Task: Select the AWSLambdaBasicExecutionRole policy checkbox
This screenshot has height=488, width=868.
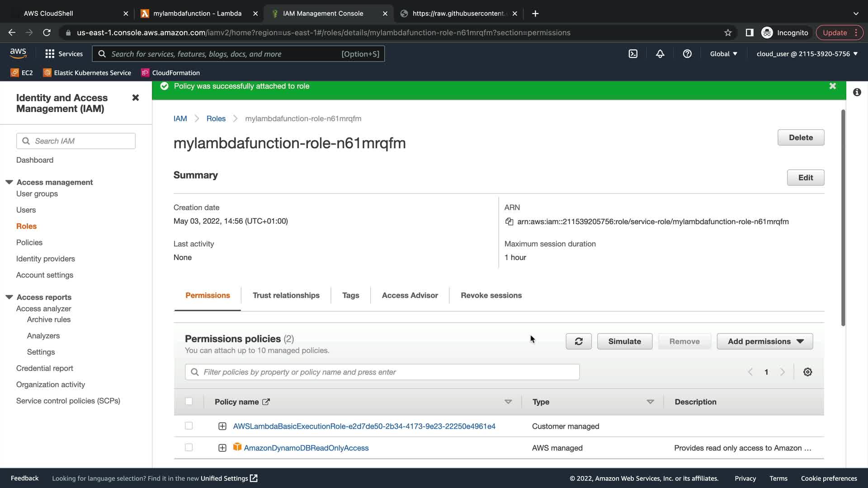Action: point(189,426)
